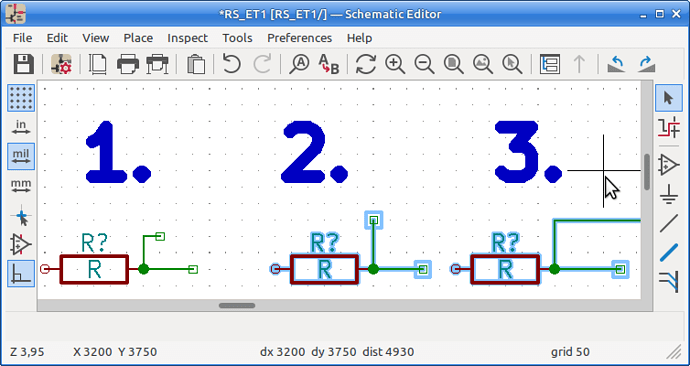Switch units to inches
The width and height of the screenshot is (690, 366).
(x=21, y=127)
